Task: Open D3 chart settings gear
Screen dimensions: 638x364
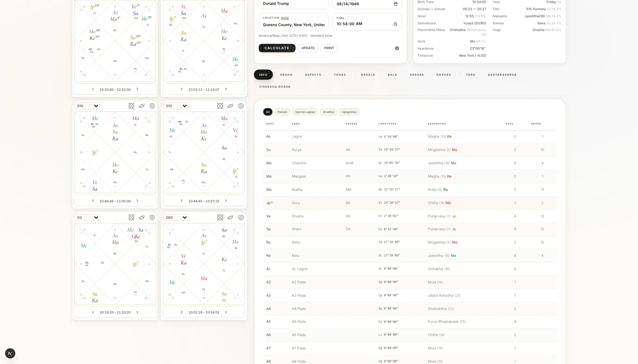Action: coord(152,217)
